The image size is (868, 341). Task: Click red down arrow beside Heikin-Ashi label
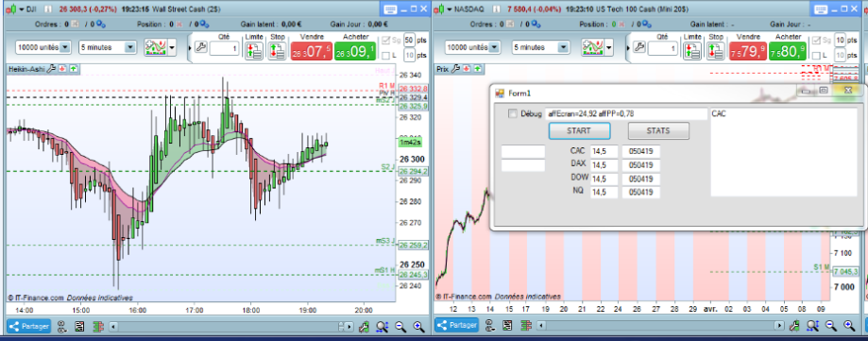(x=62, y=69)
